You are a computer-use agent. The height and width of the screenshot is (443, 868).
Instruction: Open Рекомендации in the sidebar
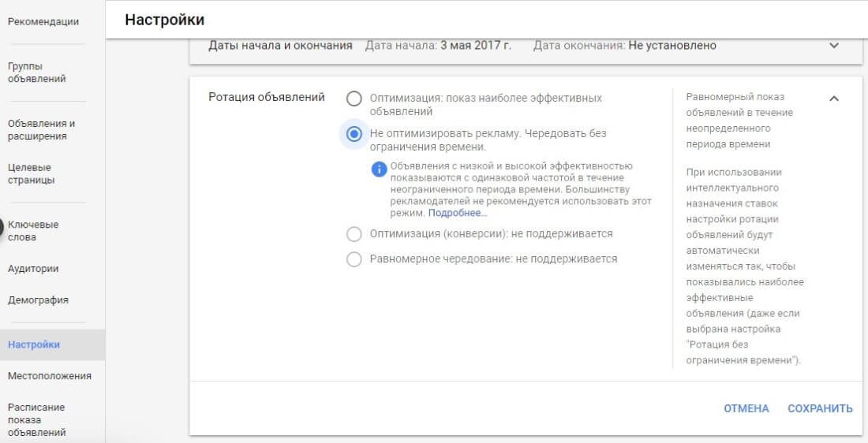click(43, 21)
